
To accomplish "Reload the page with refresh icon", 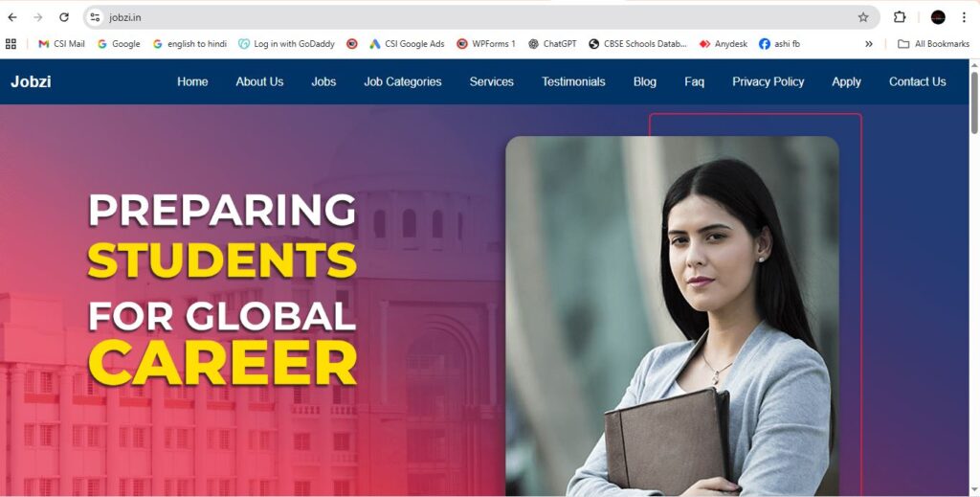I will pyautogui.click(x=64, y=17).
